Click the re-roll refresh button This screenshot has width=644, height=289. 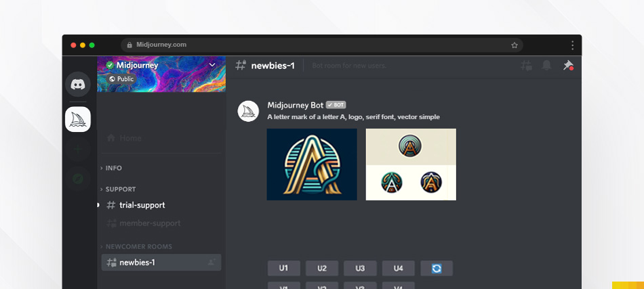(x=437, y=269)
